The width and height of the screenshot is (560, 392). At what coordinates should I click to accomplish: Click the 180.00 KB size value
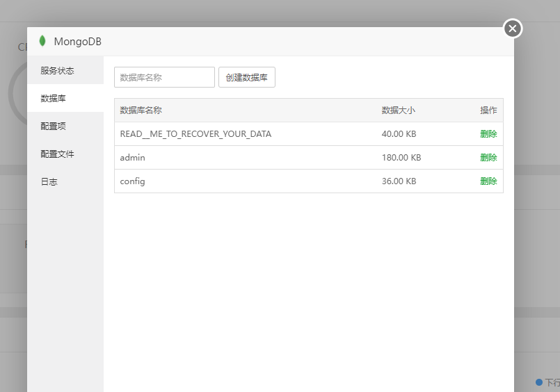401,157
